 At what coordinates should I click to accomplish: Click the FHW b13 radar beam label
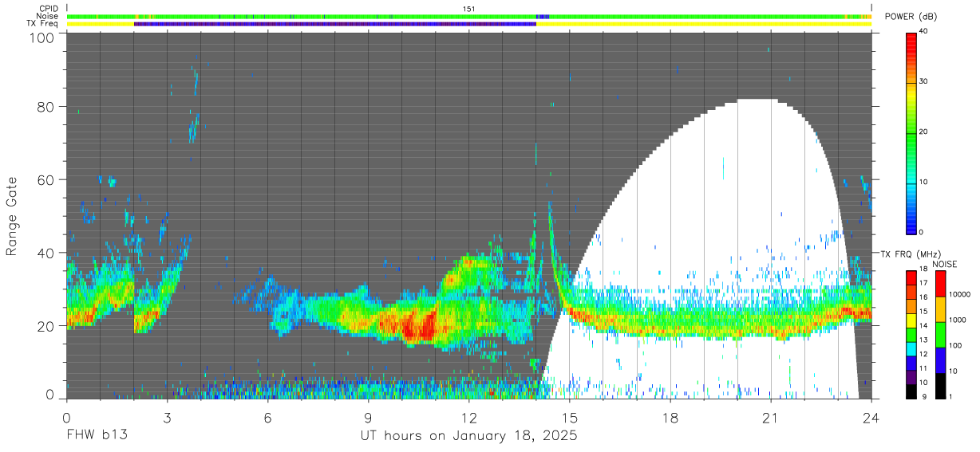(x=97, y=436)
